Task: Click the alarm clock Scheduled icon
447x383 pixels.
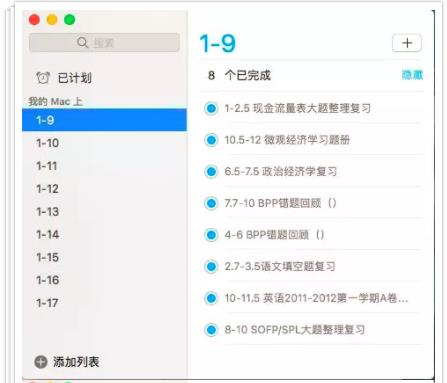Action: (43, 78)
